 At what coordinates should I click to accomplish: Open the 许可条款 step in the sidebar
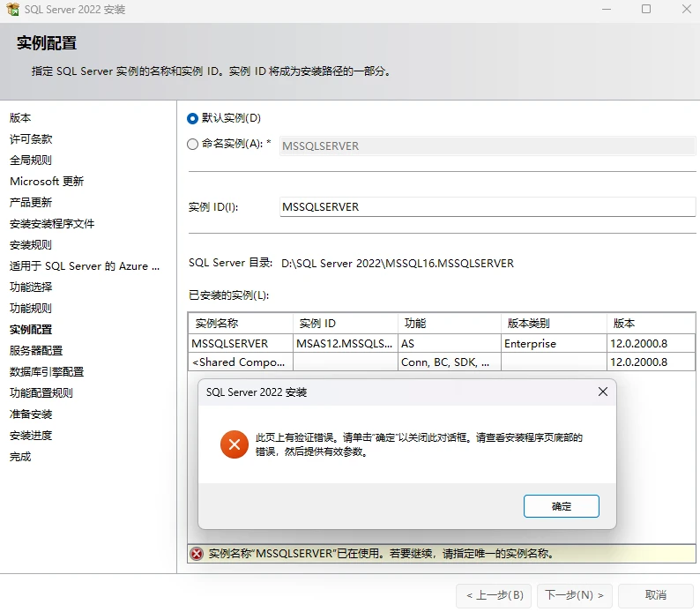click(31, 139)
